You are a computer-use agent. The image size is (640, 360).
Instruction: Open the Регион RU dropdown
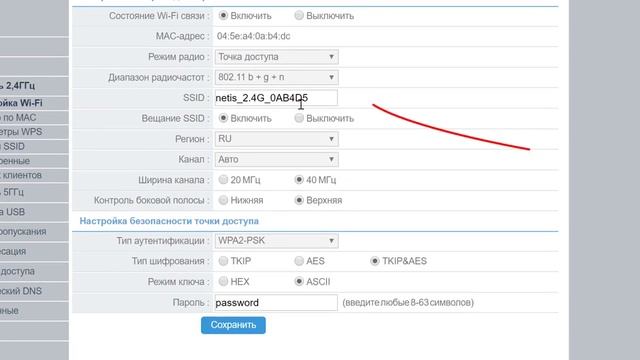click(x=276, y=139)
